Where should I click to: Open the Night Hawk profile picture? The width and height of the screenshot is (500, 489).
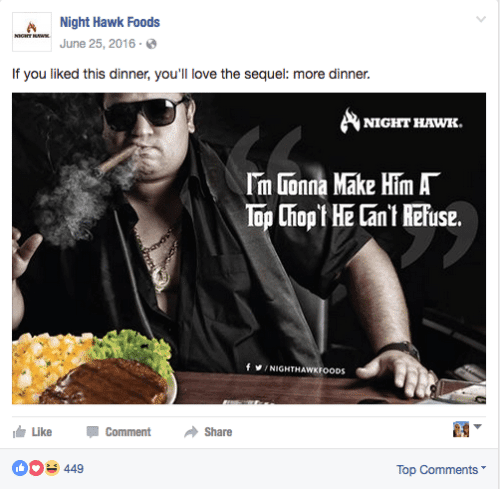(32, 32)
